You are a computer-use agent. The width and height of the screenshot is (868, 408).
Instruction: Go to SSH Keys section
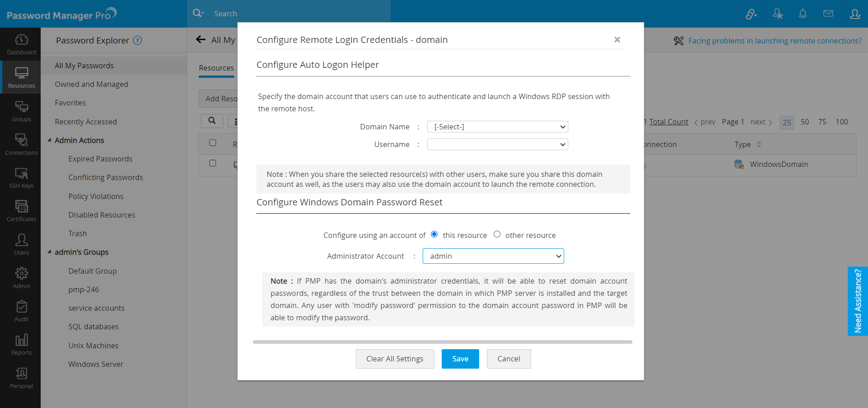[x=21, y=178]
